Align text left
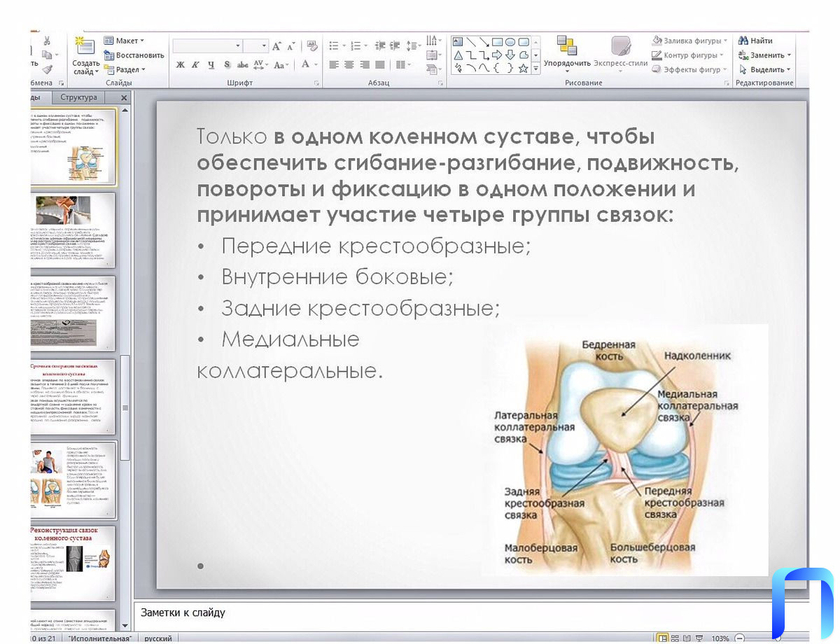 [334, 64]
